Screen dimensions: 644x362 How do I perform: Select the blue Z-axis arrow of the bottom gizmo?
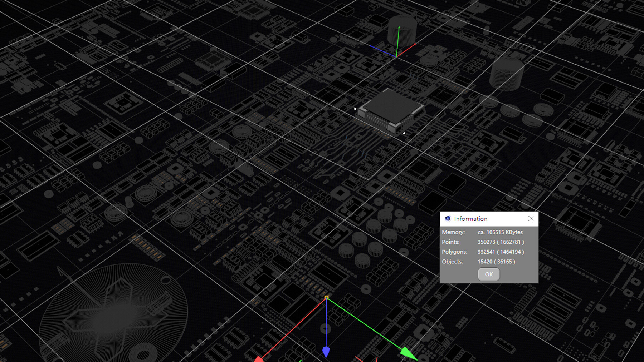[x=326, y=350]
